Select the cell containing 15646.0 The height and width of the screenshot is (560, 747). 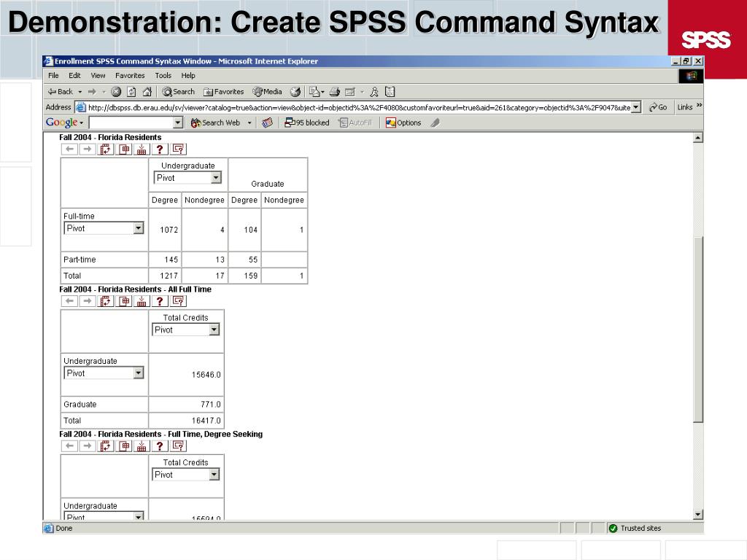tap(186, 374)
